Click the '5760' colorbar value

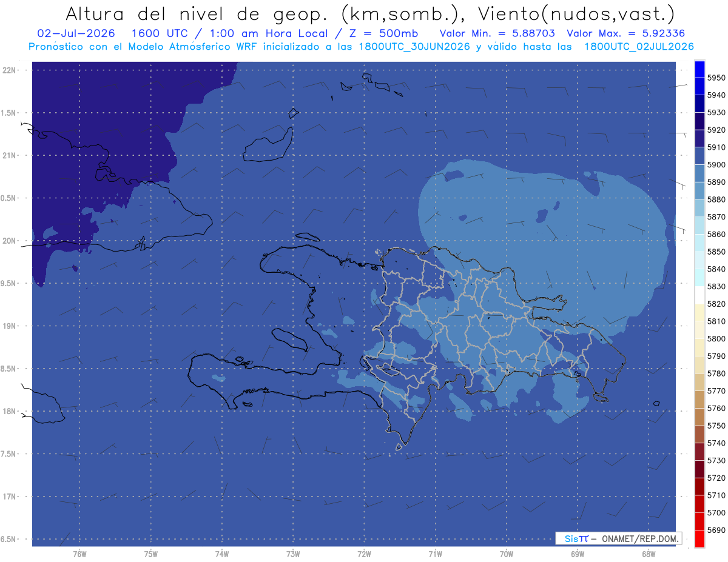tap(716, 408)
